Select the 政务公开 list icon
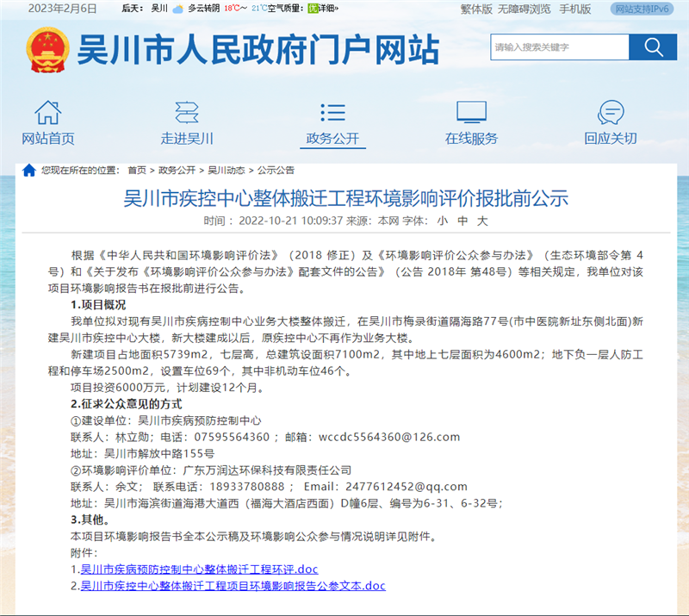The height and width of the screenshot is (616, 689). 332,113
